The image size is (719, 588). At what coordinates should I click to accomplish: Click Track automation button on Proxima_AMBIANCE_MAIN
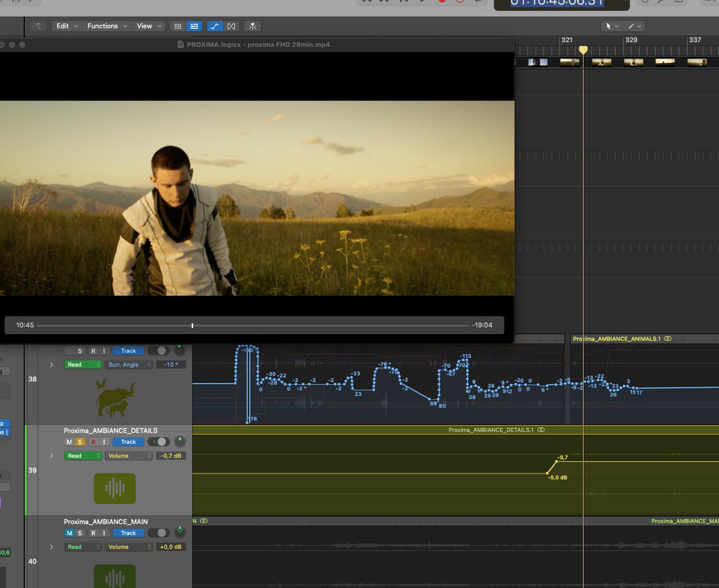pyautogui.click(x=128, y=533)
